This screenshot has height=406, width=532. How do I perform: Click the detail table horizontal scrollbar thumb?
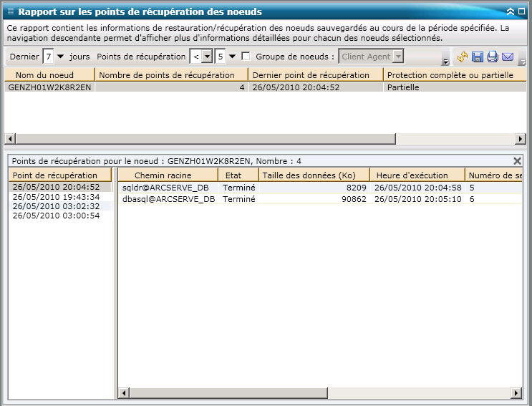(x=228, y=393)
